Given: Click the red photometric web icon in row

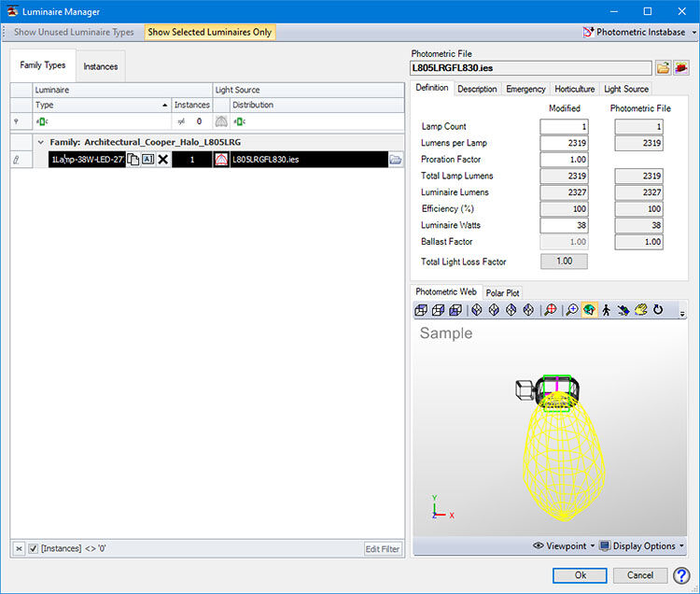Looking at the screenshot, I should click(222, 160).
